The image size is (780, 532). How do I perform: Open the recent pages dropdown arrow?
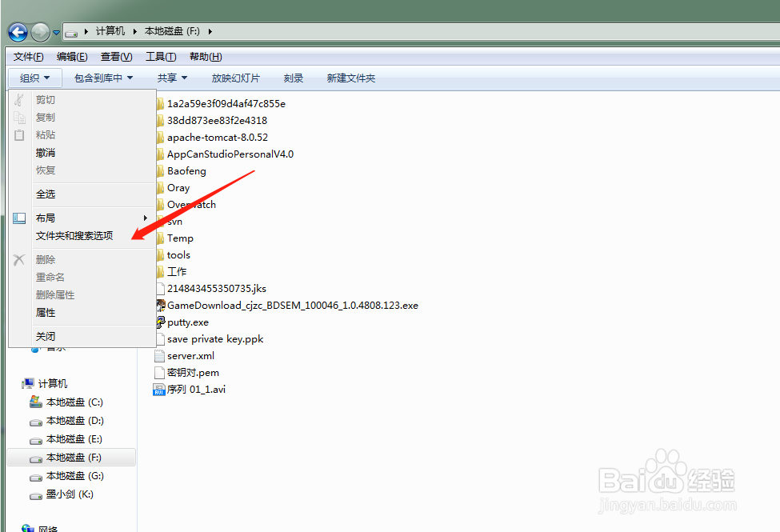click(56, 33)
